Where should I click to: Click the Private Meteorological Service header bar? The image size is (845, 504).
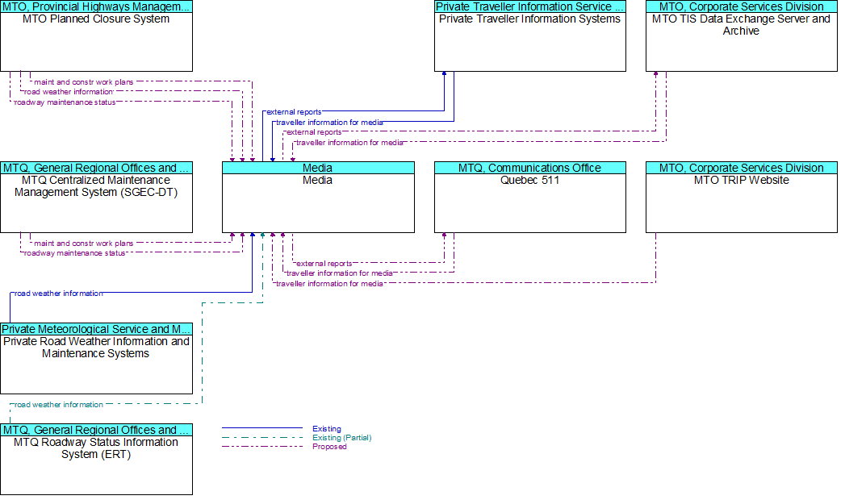coord(96,329)
